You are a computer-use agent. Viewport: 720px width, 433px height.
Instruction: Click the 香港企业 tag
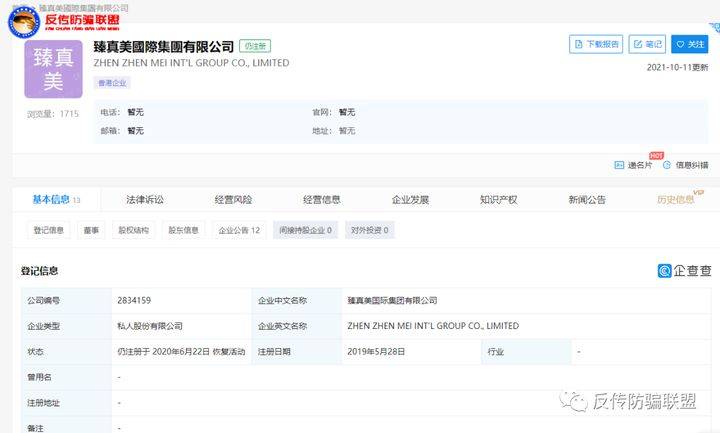tap(111, 83)
